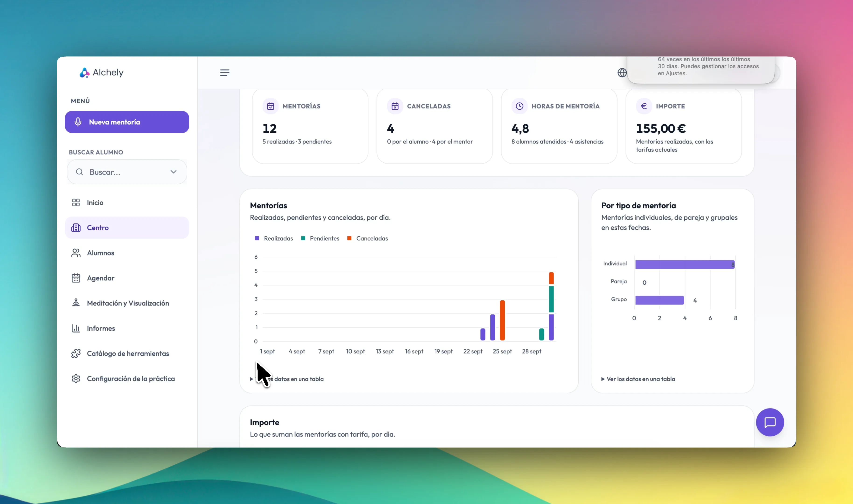Click the 155,00 € amount value

pos(661,128)
